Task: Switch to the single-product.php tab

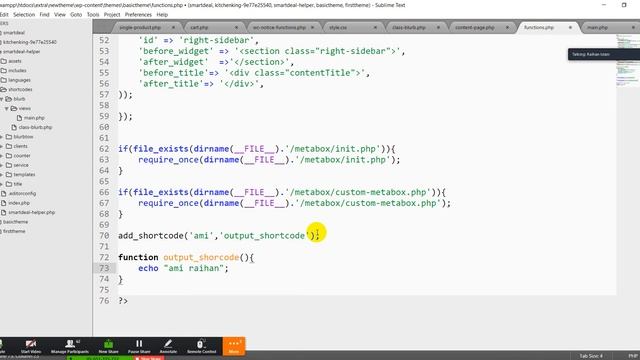Action: tap(140, 27)
